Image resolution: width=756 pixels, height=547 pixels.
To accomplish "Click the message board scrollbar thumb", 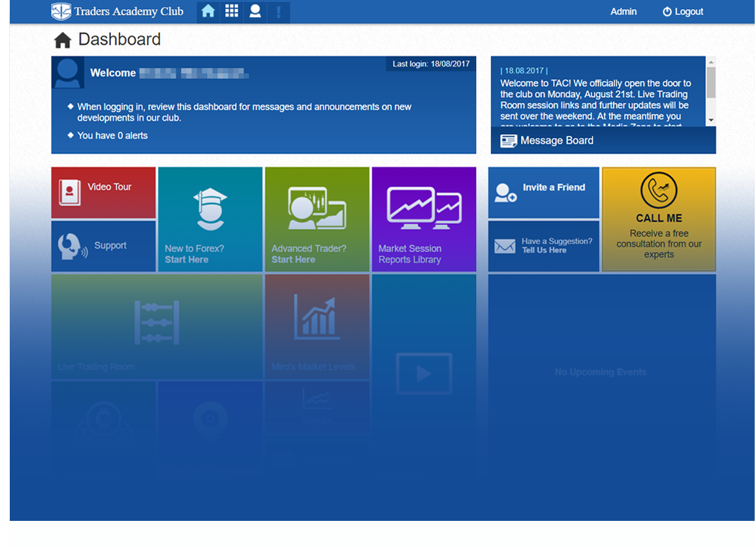I will pyautogui.click(x=711, y=82).
